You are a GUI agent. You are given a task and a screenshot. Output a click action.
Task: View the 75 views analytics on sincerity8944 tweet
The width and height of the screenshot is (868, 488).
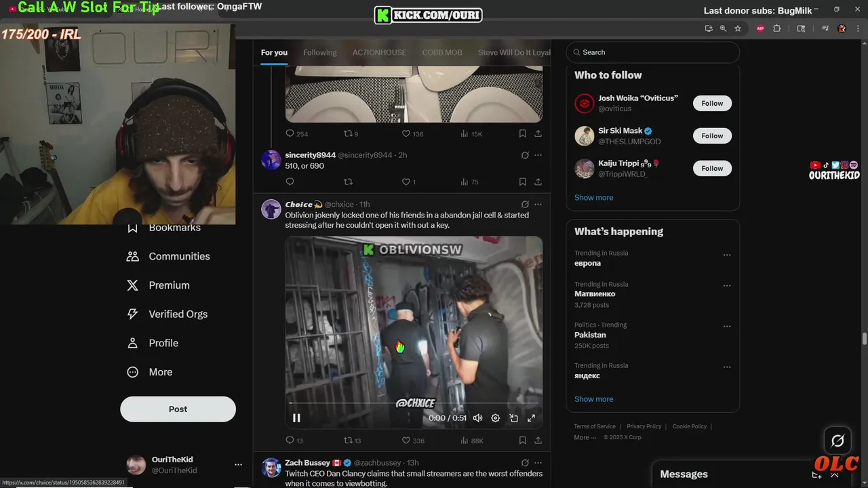(x=469, y=182)
